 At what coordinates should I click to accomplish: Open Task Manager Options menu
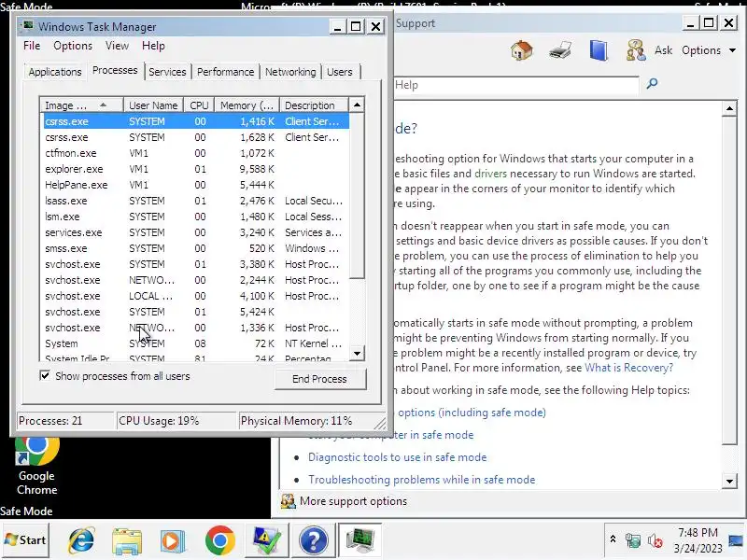(73, 46)
